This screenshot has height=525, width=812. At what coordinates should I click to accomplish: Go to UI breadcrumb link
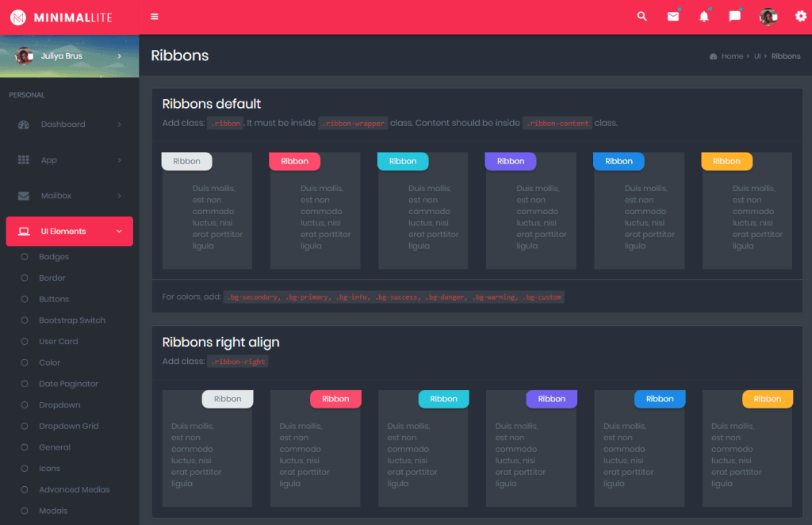coord(757,56)
